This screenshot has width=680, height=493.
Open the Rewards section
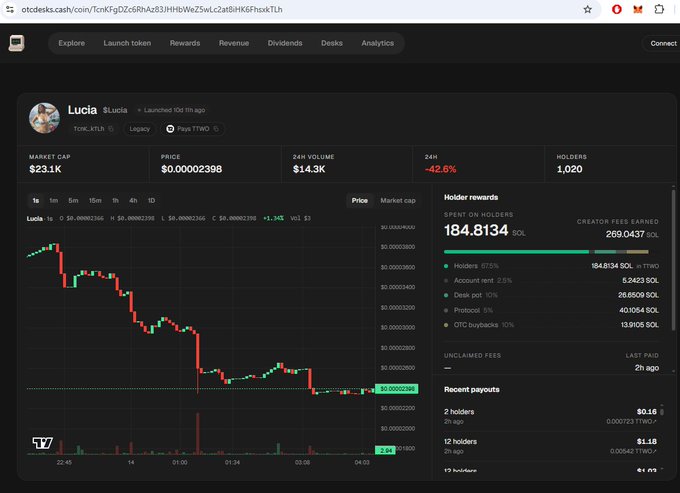pyautogui.click(x=185, y=43)
